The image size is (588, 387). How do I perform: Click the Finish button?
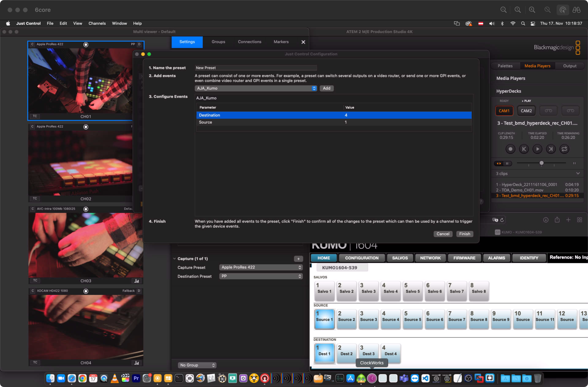coord(465,234)
